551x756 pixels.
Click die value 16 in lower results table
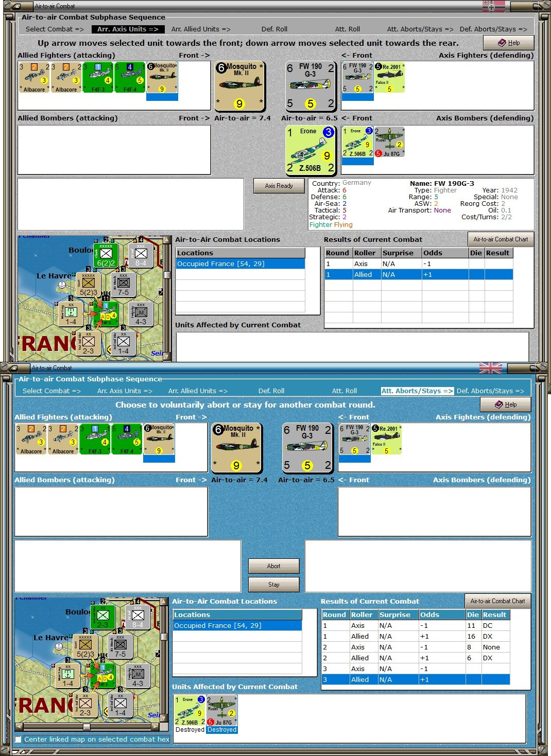(x=473, y=637)
